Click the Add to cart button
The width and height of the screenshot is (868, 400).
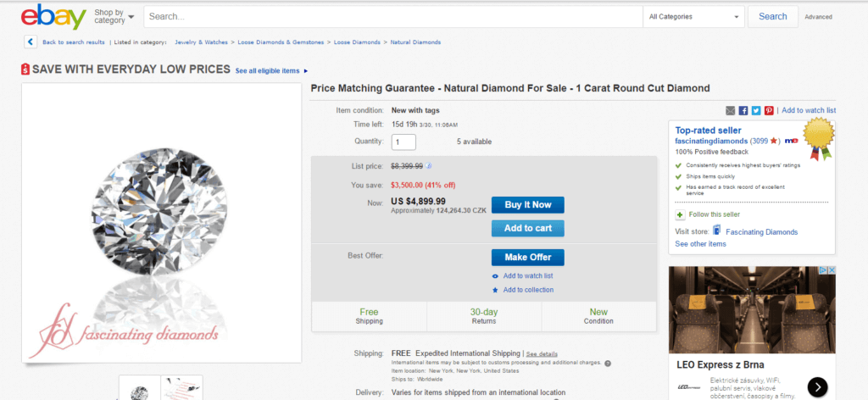527,228
